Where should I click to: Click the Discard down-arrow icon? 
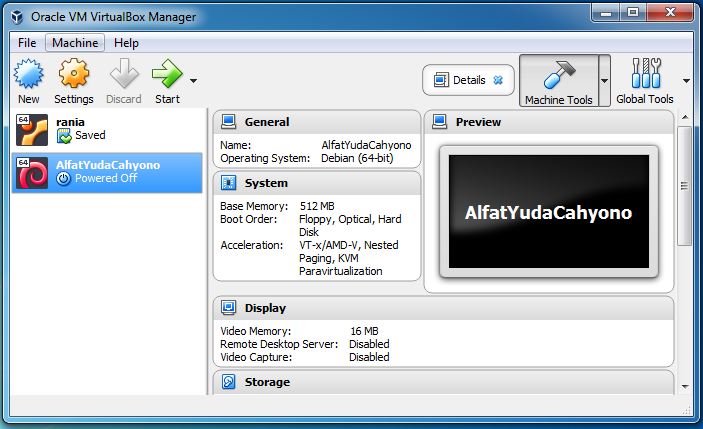click(x=124, y=73)
